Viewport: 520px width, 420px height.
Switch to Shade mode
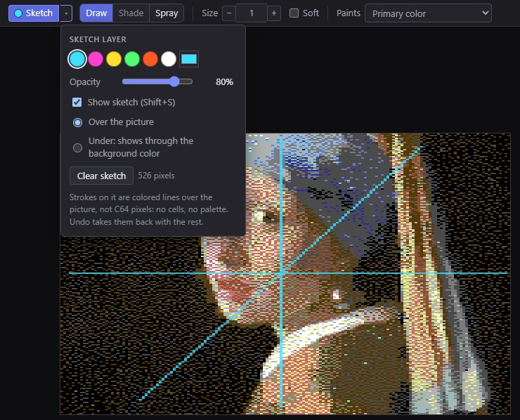pos(131,13)
